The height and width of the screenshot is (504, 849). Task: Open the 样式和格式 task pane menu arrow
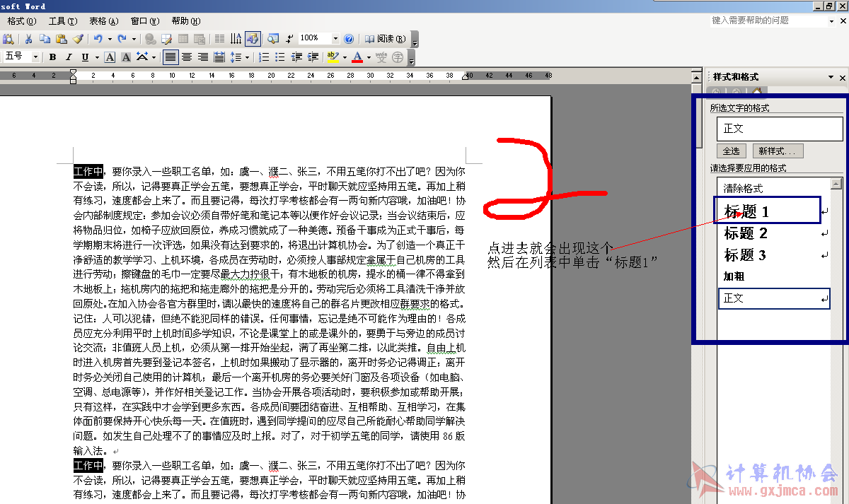(831, 77)
